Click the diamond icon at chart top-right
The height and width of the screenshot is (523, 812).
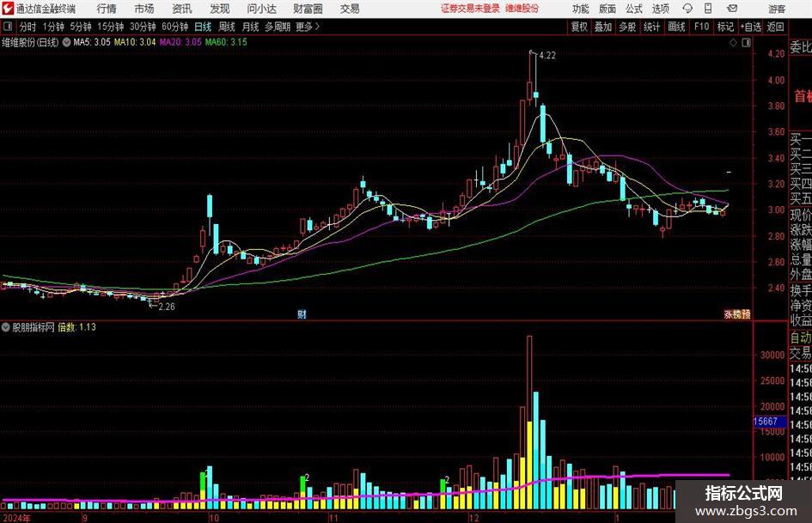click(x=733, y=43)
